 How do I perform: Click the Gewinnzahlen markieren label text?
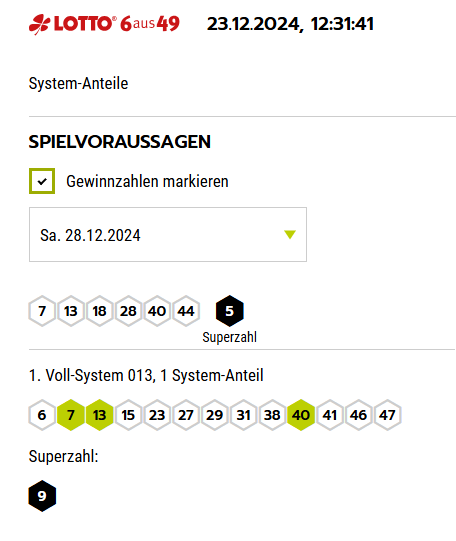pyautogui.click(x=147, y=181)
